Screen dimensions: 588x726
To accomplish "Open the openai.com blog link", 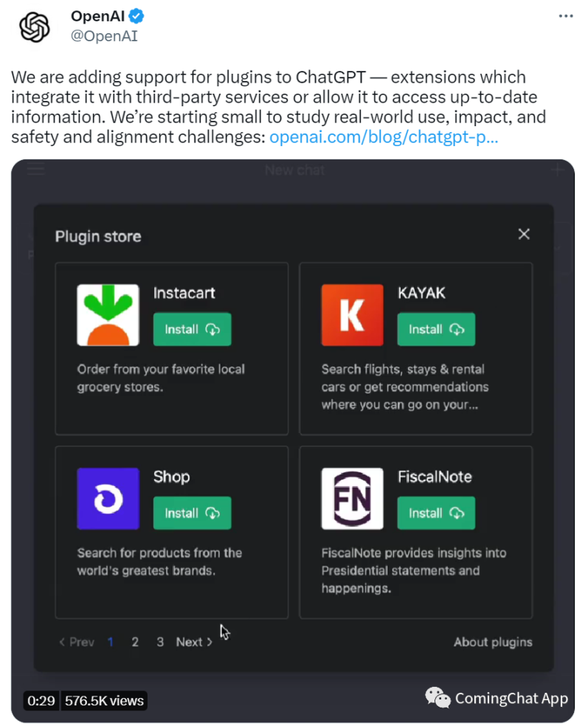I will [x=384, y=136].
